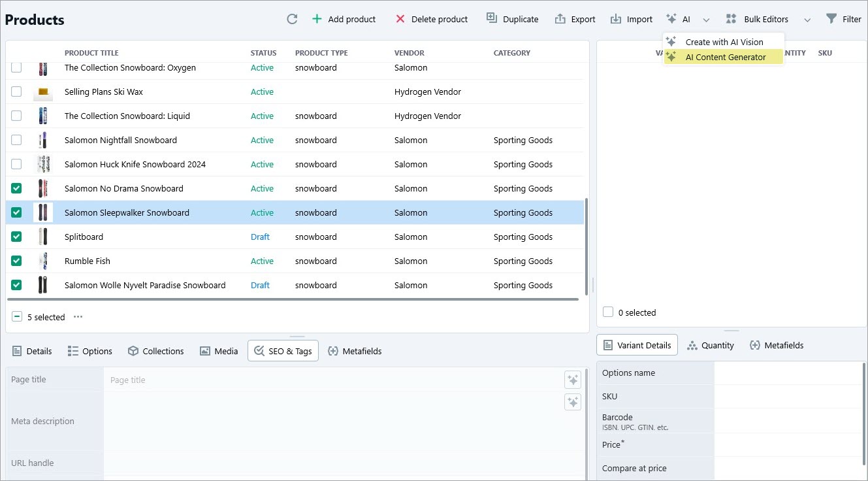Screen dimensions: 868x481
Task: Switch to the variant Quantity tab
Action: [710, 345]
